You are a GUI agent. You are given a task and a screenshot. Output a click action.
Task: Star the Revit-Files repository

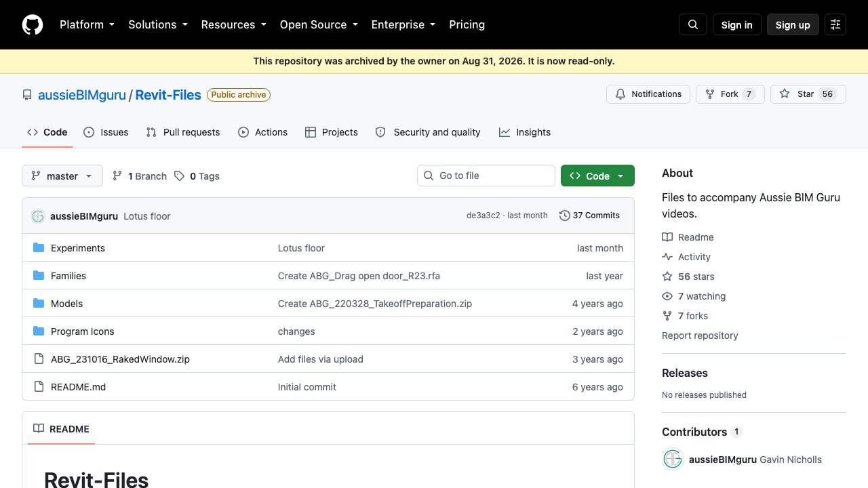[808, 94]
